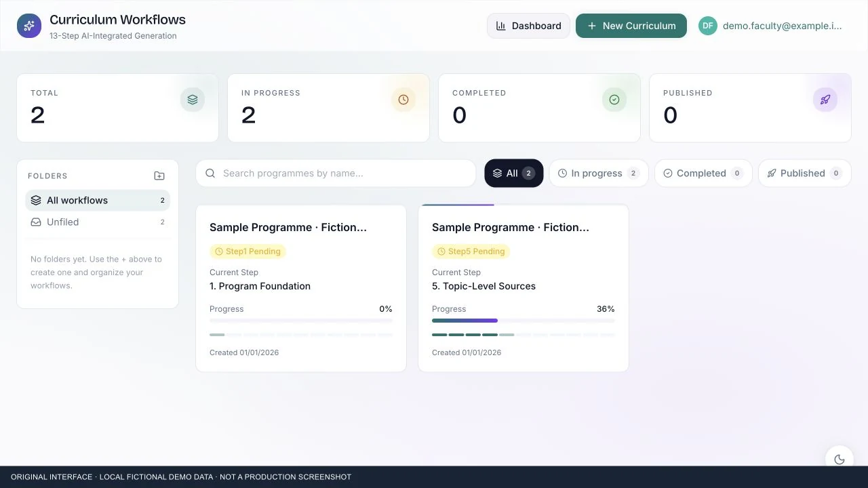Viewport: 868px width, 488px height.
Task: Click the plus icon in New Curriculum
Action: (x=592, y=26)
